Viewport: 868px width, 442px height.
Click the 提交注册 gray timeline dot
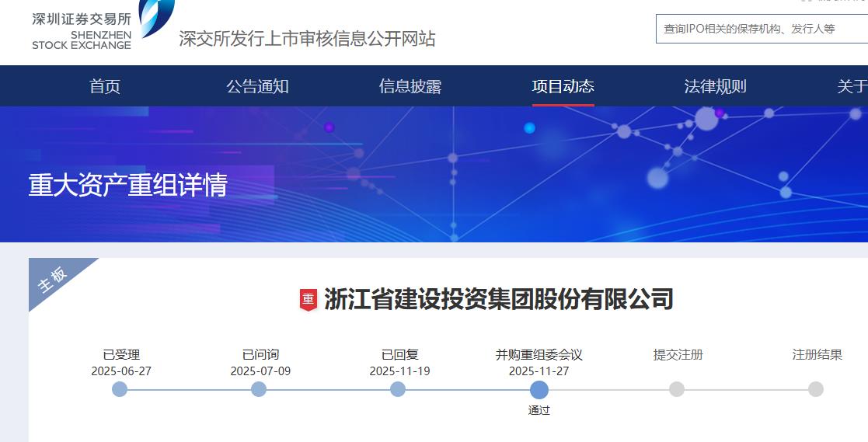[677, 389]
